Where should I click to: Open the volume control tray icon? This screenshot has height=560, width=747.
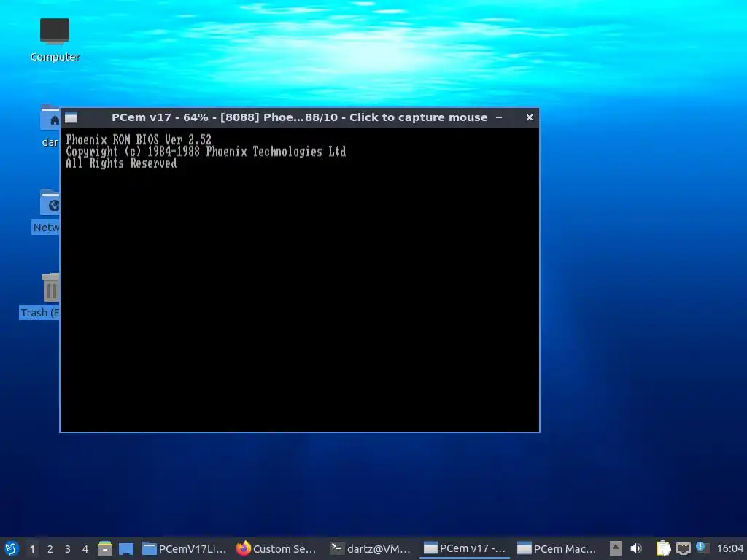[x=636, y=548]
